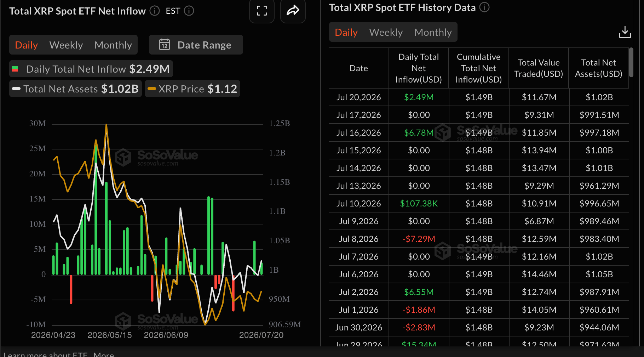Click the $944.06M net assets value

click(599, 327)
